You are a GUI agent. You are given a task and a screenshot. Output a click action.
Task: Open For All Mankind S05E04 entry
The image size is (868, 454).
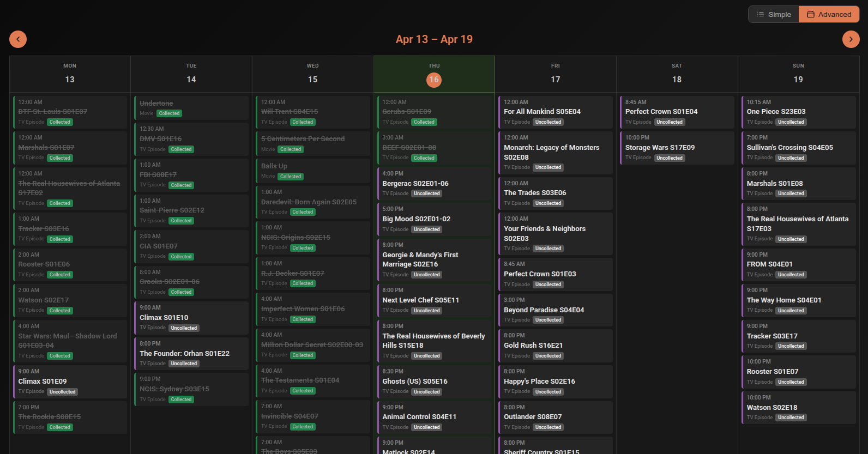click(x=556, y=112)
